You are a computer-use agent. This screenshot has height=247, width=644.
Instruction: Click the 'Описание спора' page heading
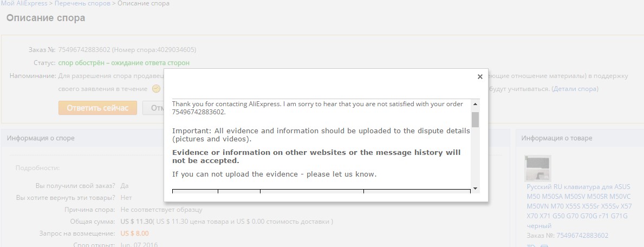[45, 18]
